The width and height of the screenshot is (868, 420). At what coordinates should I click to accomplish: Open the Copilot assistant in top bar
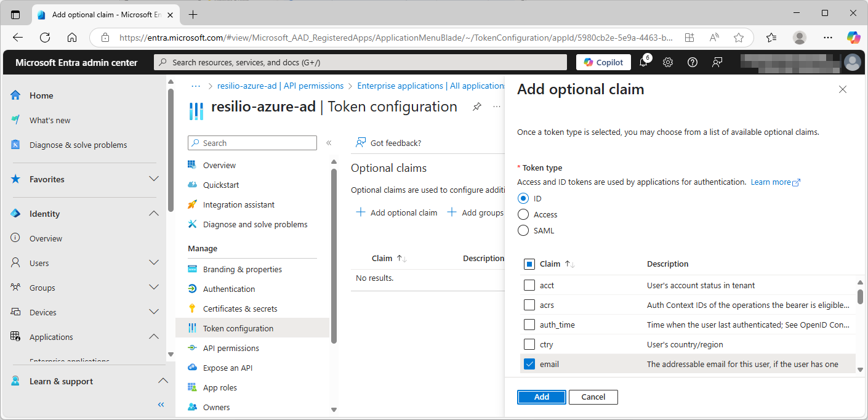click(603, 62)
